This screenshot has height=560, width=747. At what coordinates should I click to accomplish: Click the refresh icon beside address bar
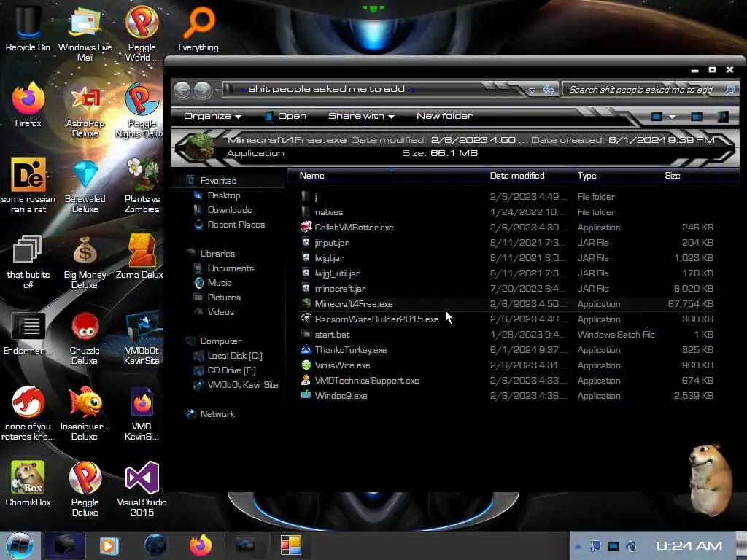pos(549,90)
